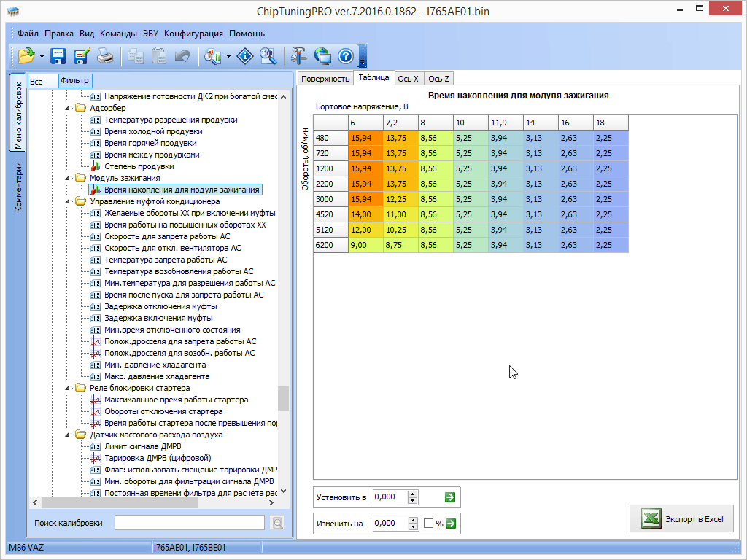Toggle the % checkbox next to 'Изменить на'
The height and width of the screenshot is (560, 747).
(429, 524)
